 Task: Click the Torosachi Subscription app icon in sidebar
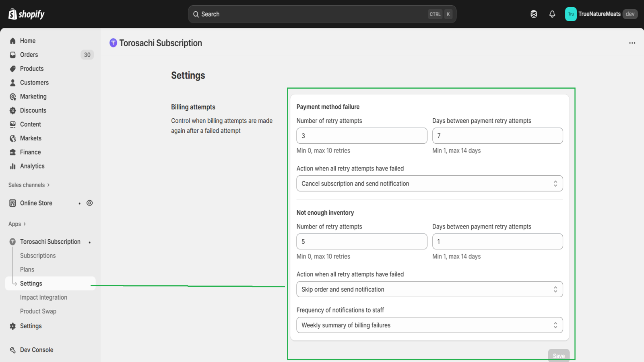click(13, 242)
